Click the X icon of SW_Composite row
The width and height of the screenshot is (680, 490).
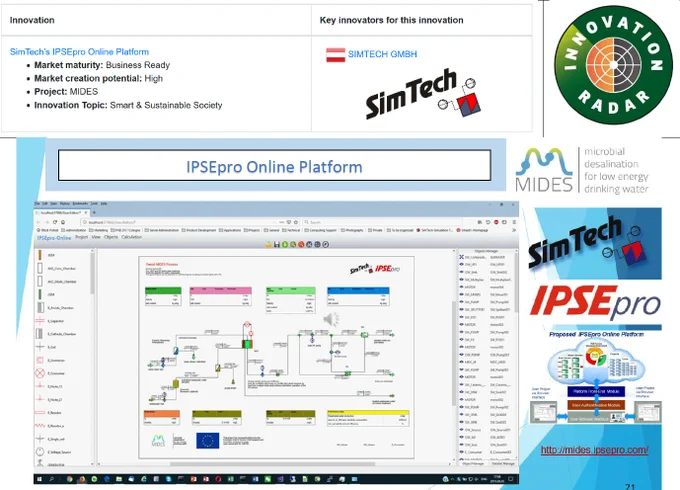(461, 257)
